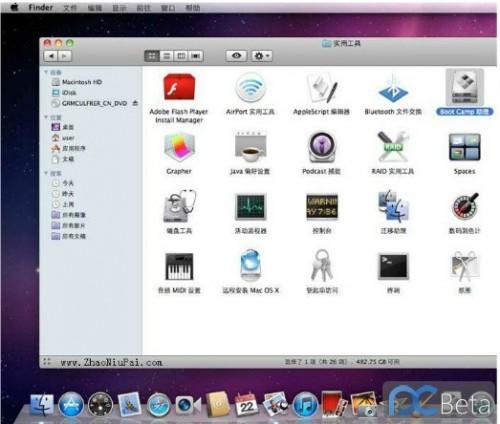Open the Terminal app icon

click(393, 266)
